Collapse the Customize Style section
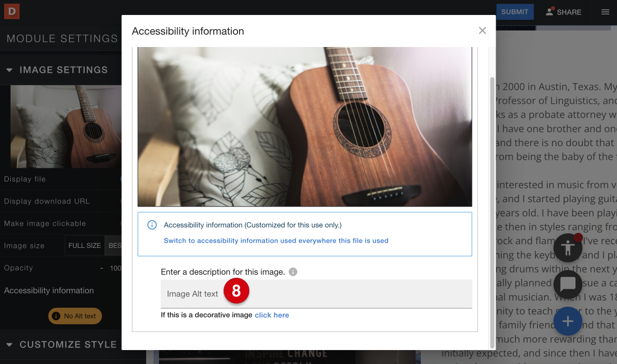This screenshot has width=617, height=364. (9, 345)
